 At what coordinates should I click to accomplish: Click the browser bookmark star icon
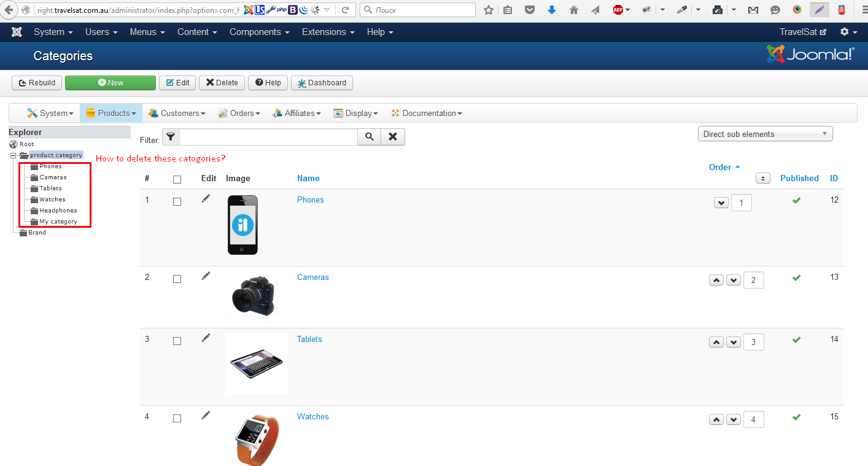[x=489, y=10]
